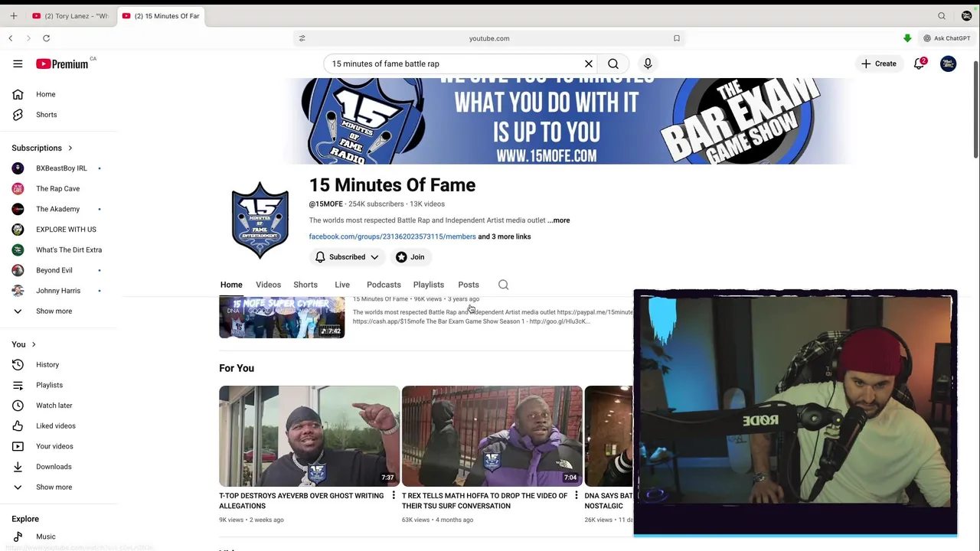Expand the Subscriptions section arrow
The height and width of the screenshot is (551, 980).
point(70,148)
